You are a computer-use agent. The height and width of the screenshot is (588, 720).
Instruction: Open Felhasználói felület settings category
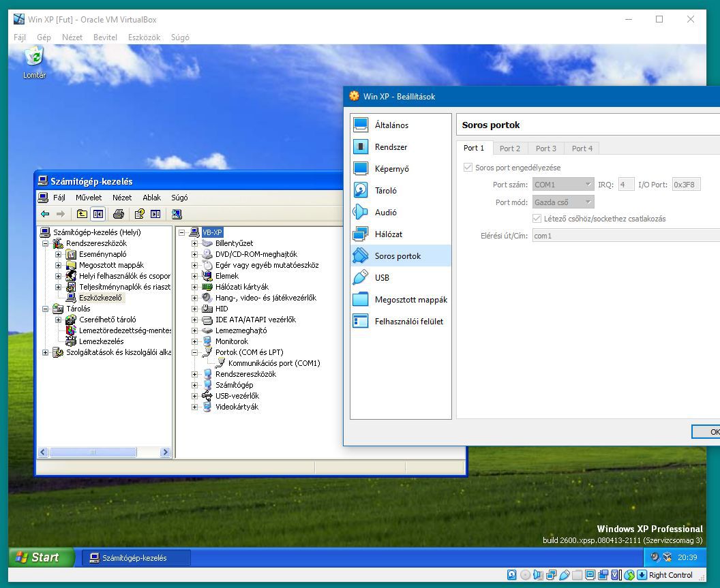tap(400, 322)
